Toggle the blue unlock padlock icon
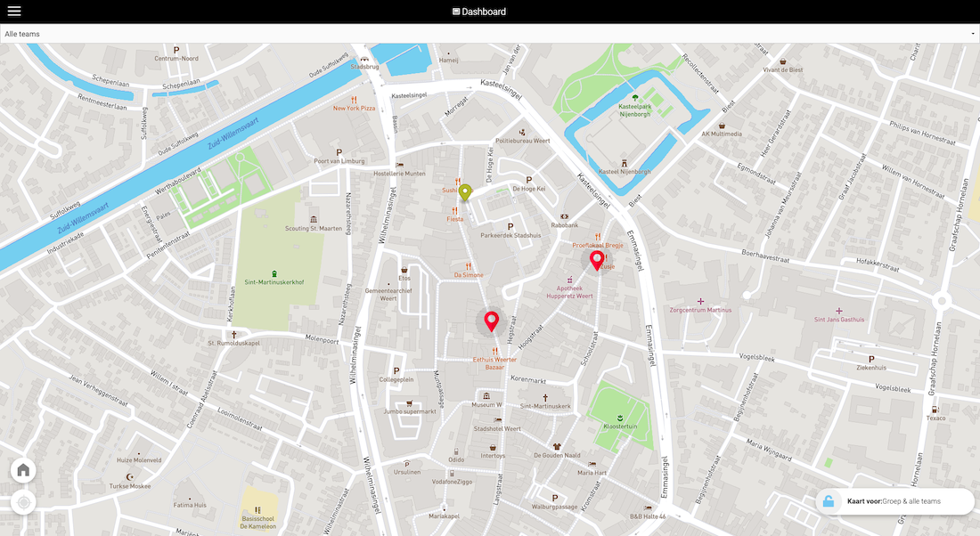 [x=829, y=501]
